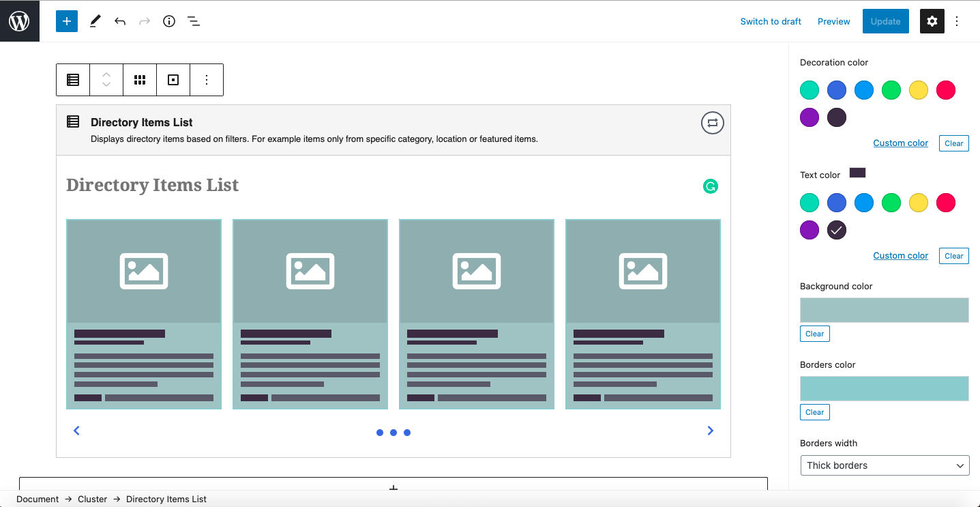Image resolution: width=980 pixels, height=507 pixels.
Task: Select third carousel pagination dot
Action: tap(407, 433)
